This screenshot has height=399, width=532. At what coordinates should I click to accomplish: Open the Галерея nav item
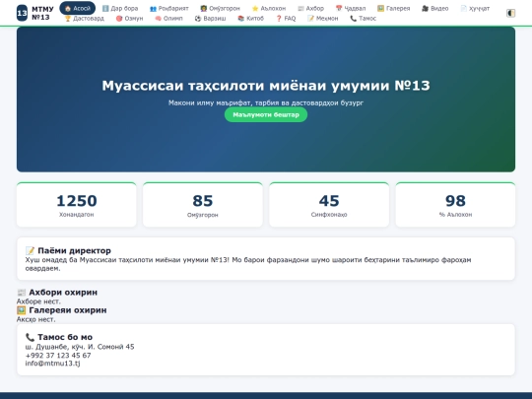click(393, 8)
